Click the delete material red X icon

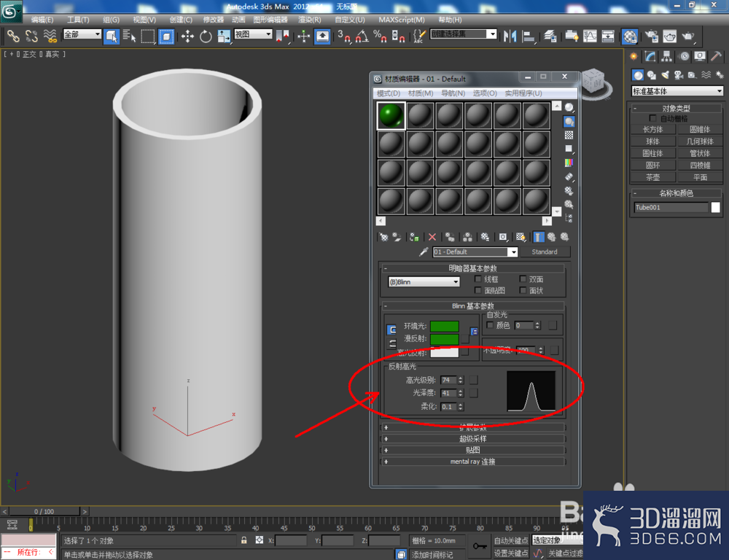point(432,237)
